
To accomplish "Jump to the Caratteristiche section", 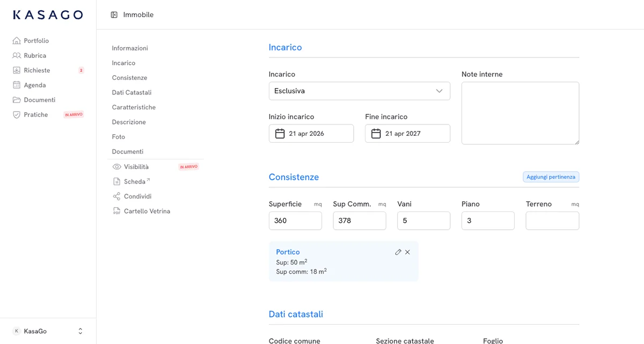I will pyautogui.click(x=134, y=107).
